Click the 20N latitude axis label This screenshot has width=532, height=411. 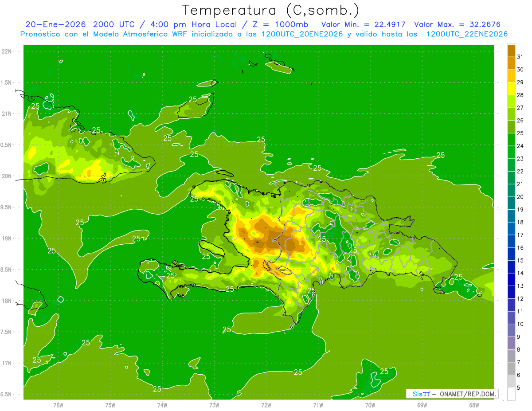click(x=7, y=176)
